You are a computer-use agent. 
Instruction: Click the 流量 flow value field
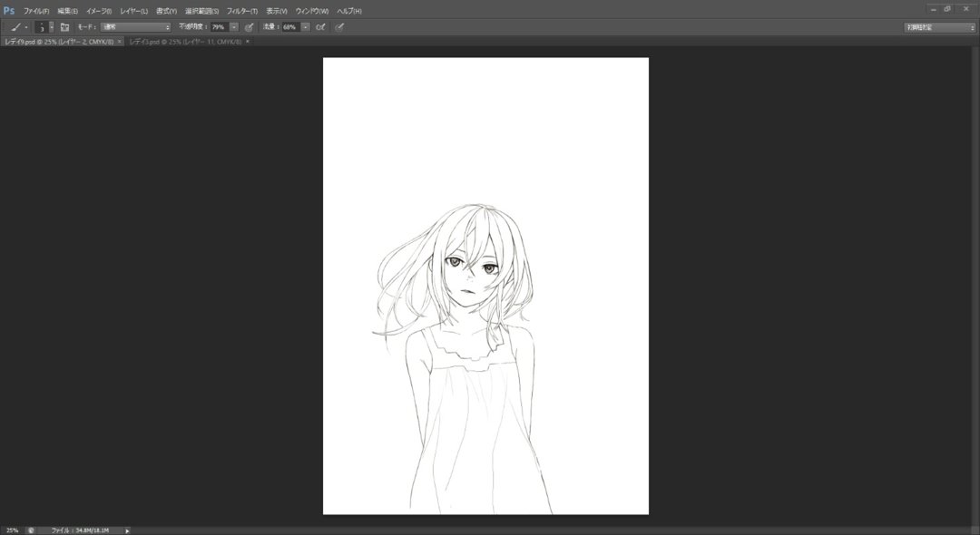pos(290,27)
